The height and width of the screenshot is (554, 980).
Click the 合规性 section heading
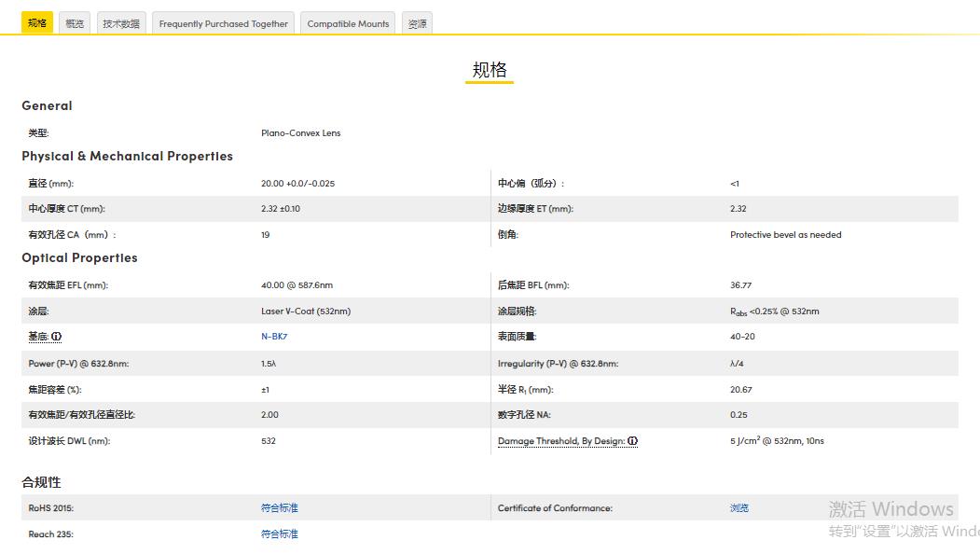pos(41,482)
